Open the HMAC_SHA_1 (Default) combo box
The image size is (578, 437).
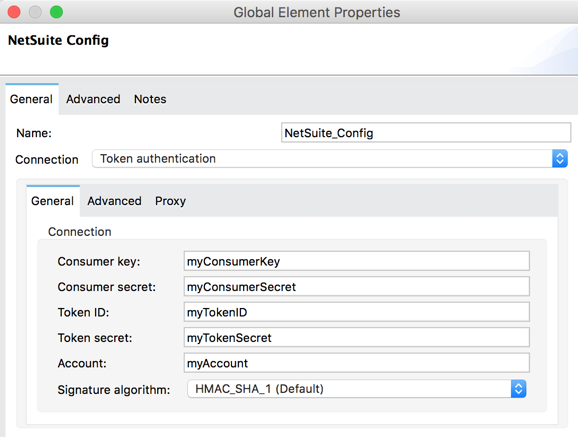point(356,389)
